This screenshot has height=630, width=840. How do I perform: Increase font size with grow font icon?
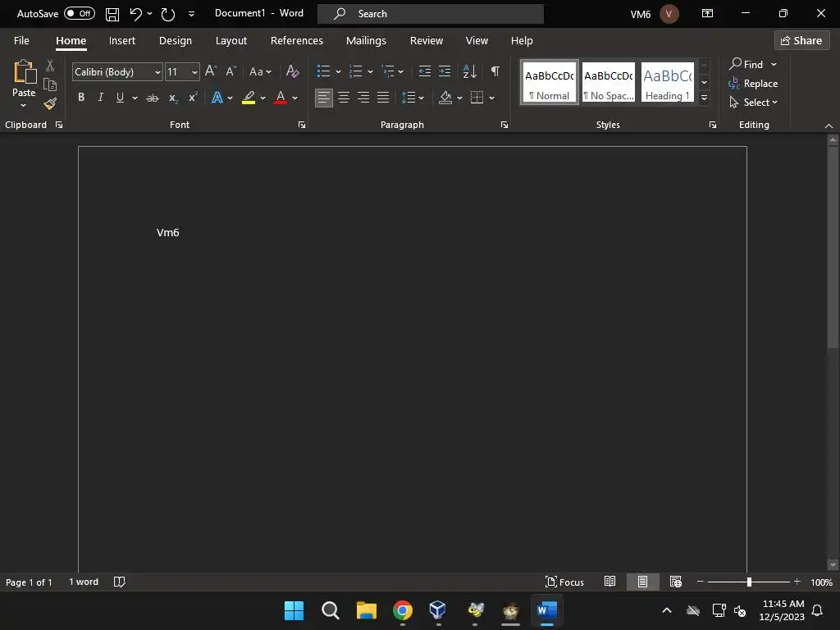[x=211, y=71]
